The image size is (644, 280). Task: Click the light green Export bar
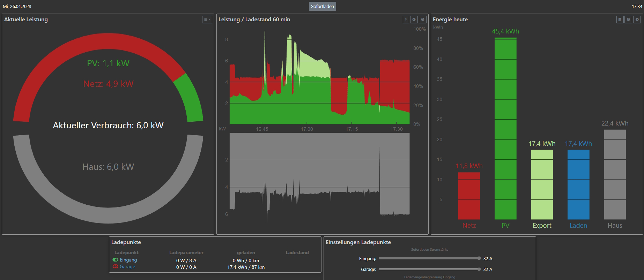coord(542,185)
